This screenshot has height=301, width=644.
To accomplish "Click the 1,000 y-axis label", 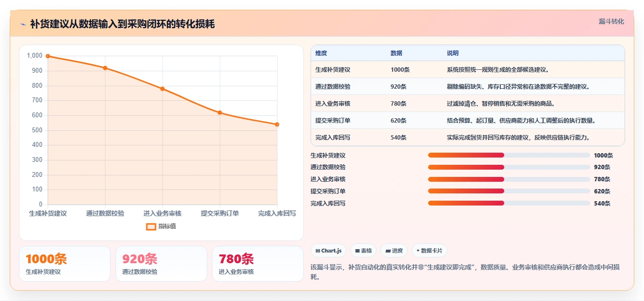I will click(x=34, y=56).
